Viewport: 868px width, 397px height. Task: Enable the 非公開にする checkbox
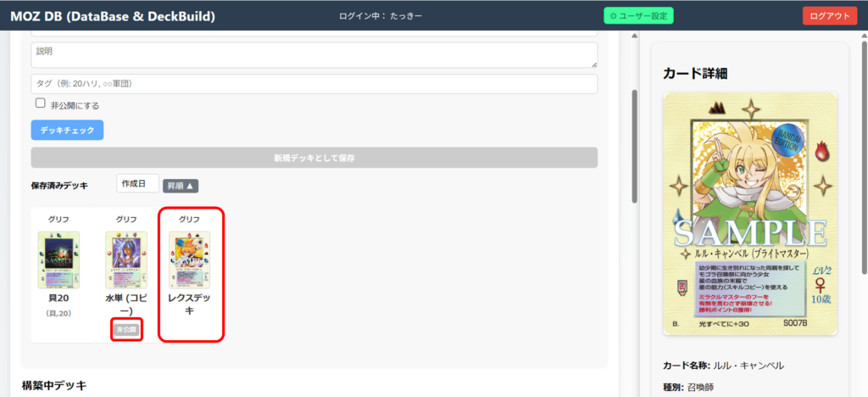(40, 103)
